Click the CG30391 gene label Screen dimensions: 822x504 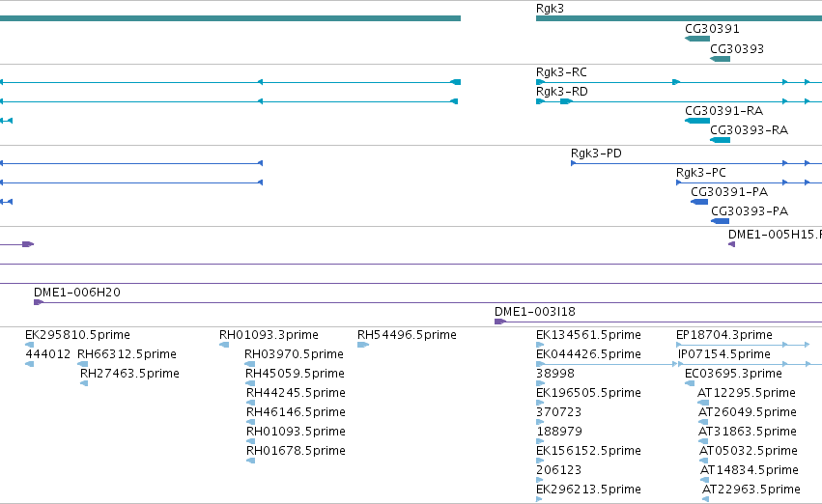[x=712, y=29]
